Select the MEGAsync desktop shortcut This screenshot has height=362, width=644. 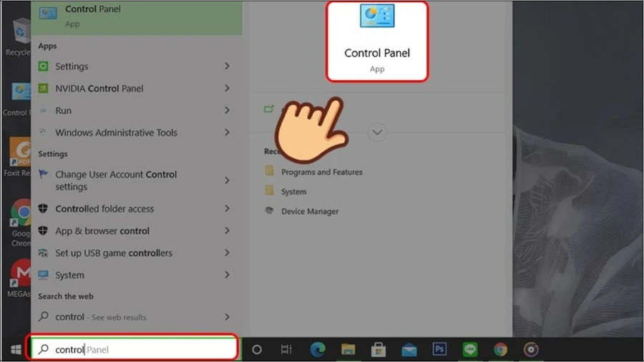pos(19,278)
